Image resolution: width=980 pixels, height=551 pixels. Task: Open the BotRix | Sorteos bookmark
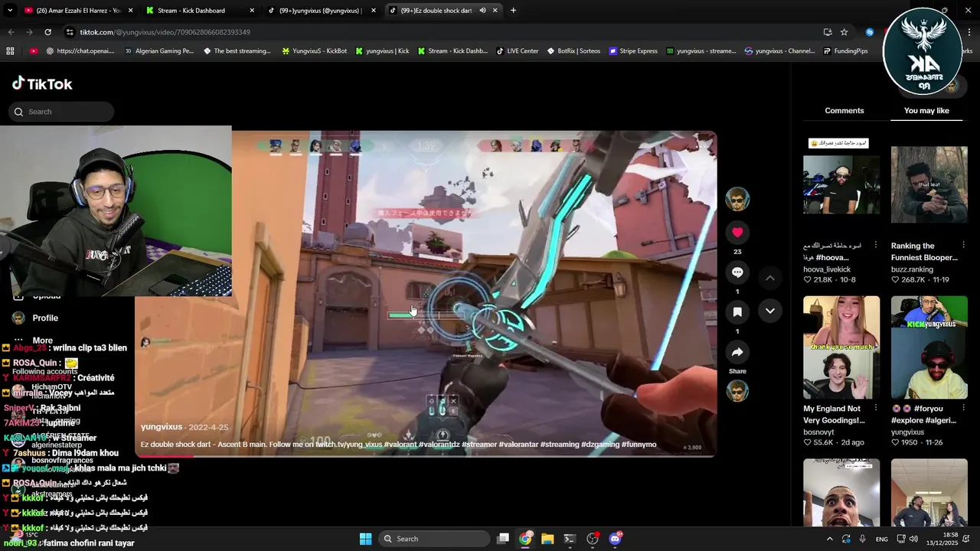pos(573,51)
